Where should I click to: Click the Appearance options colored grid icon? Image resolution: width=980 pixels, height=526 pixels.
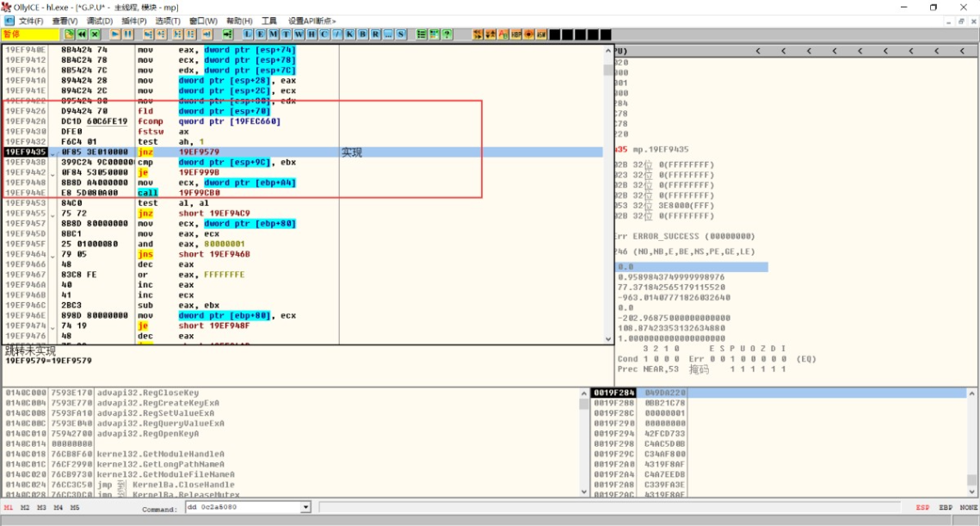pyautogui.click(x=434, y=34)
